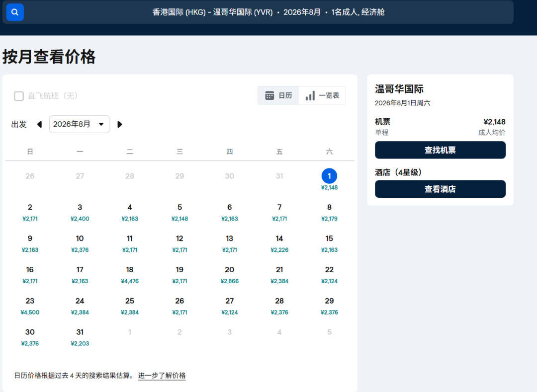This screenshot has height=392, width=537.
Task: Select August 20 priced ¥2,866
Action: coord(229,275)
